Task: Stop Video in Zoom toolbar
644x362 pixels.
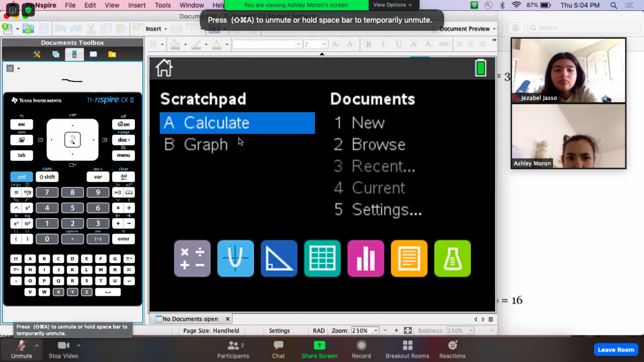Action: click(63, 349)
